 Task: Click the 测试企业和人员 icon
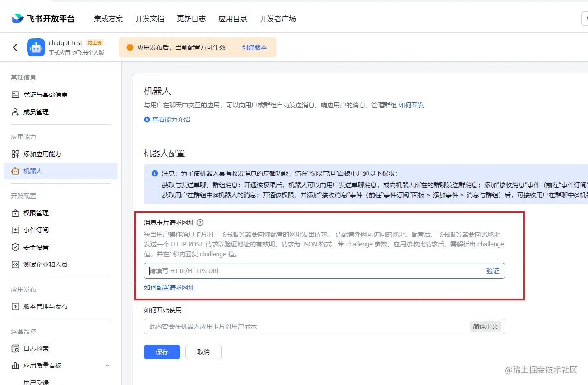pos(15,264)
